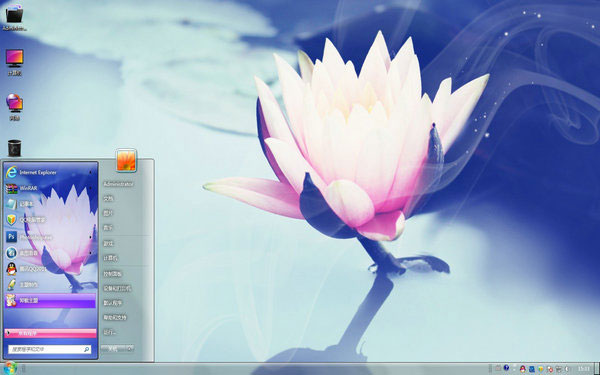Viewport: 600px width, 375px height.
Task: Open the QQ penguin icon in system tray
Action: coord(523,369)
